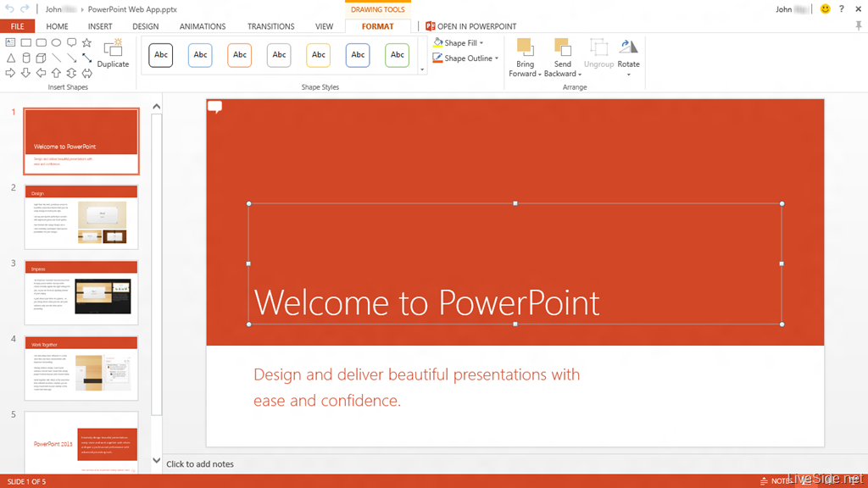Open the John account menu at top right
868x488 pixels.
[793, 8]
